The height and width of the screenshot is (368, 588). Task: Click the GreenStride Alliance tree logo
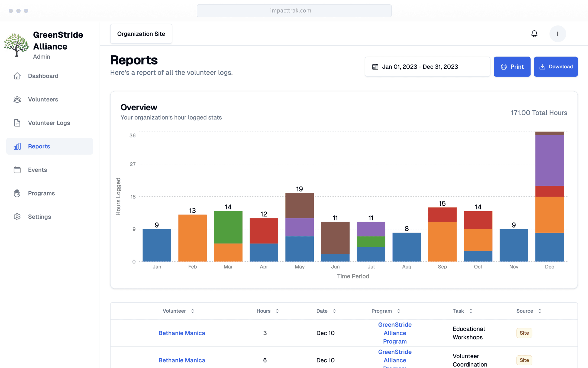pyautogui.click(x=16, y=45)
